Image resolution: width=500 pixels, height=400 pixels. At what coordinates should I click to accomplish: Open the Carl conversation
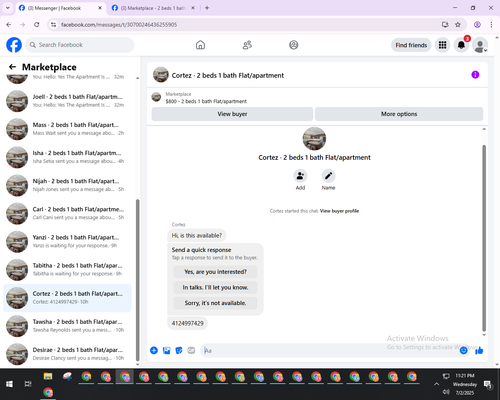[67, 213]
